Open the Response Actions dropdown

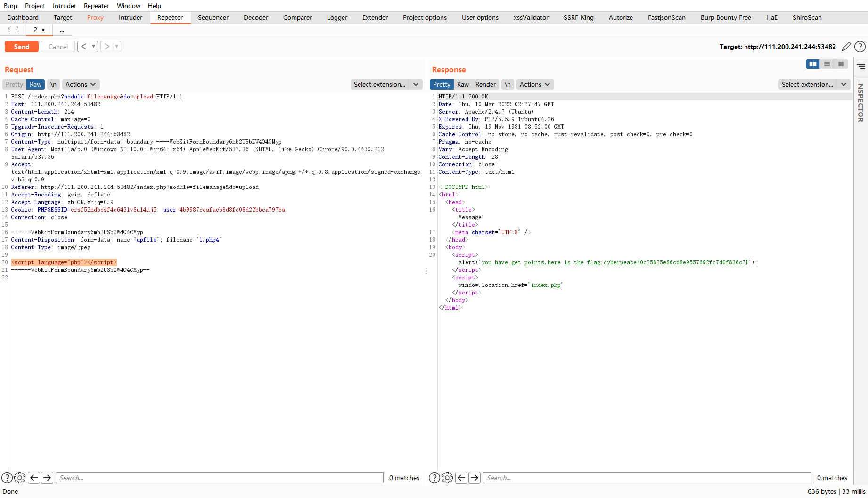(535, 84)
